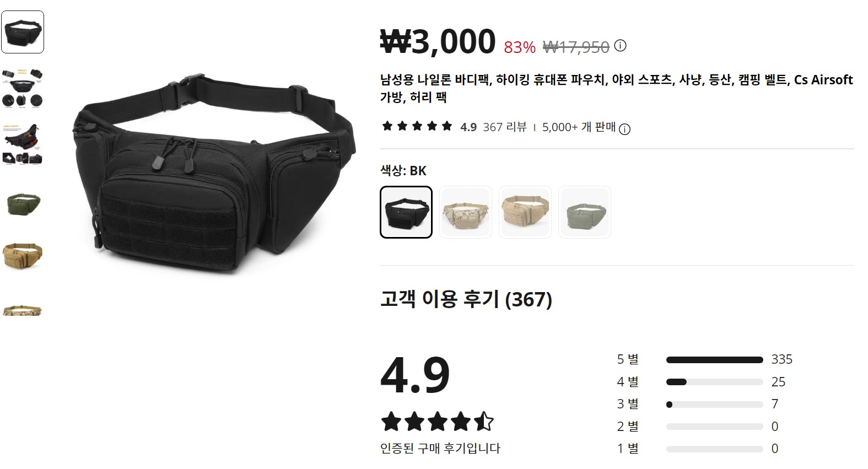This screenshot has height=469, width=868.
Task: View the product details multi-angle thumbnail
Action: [x=23, y=88]
